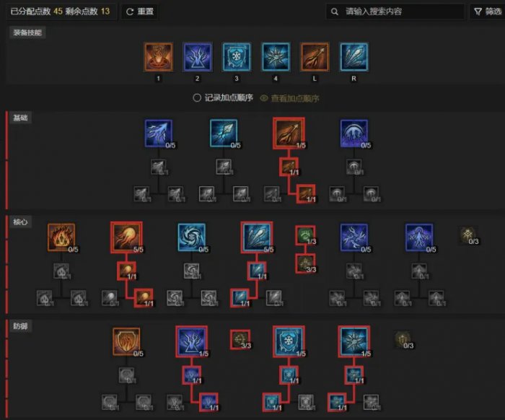
Task: Add a point to Fire Bolt 1/5
Action: [x=289, y=134]
